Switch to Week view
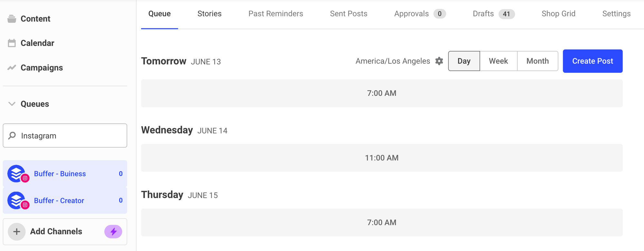This screenshot has width=644, height=251. click(x=498, y=61)
